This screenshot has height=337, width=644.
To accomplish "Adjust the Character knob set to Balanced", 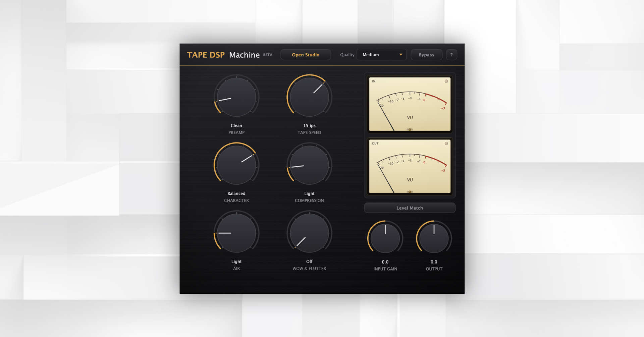I will [x=236, y=165].
